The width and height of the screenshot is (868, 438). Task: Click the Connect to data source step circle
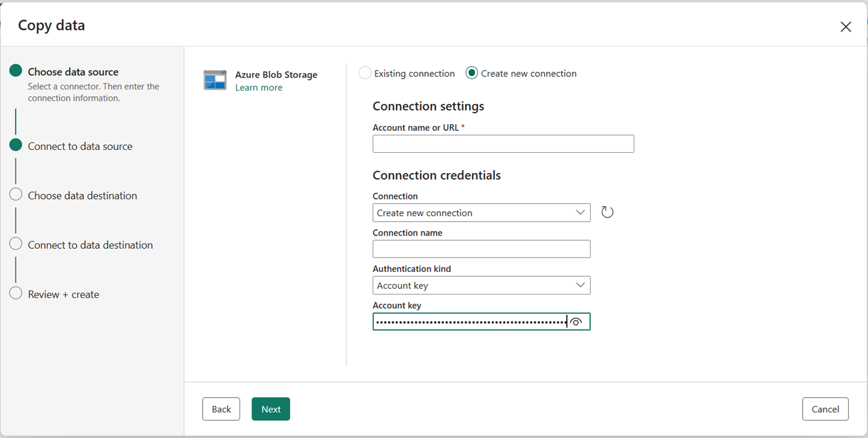pos(16,145)
